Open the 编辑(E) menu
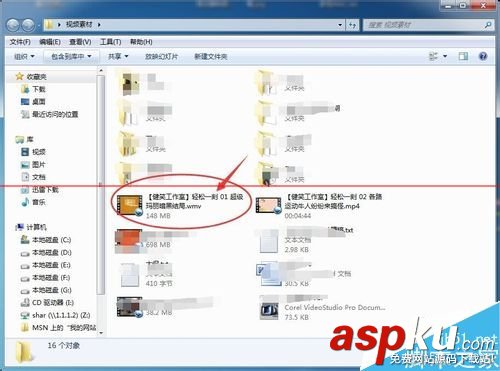The height and width of the screenshot is (371, 500). [x=50, y=42]
